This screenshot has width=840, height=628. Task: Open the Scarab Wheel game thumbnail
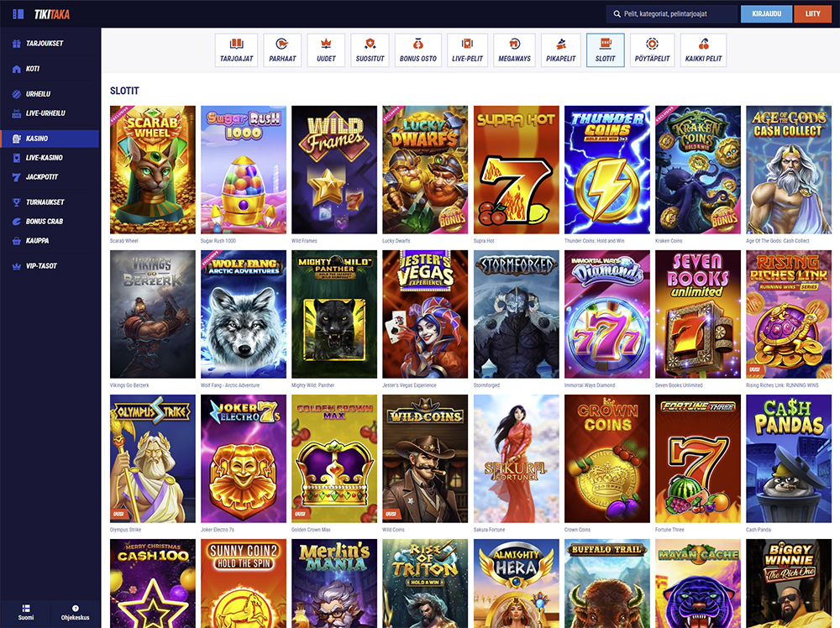(153, 170)
